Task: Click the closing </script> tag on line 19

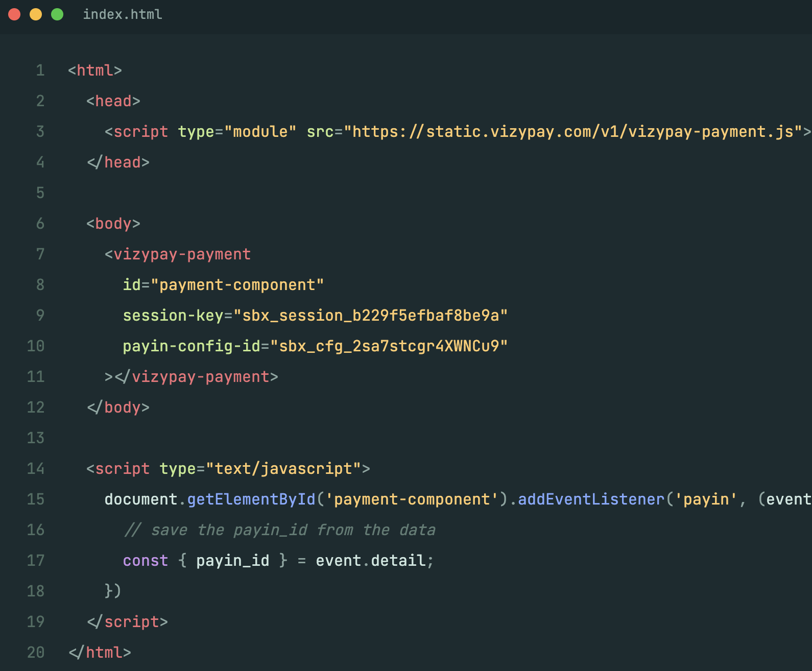Action: point(127,622)
